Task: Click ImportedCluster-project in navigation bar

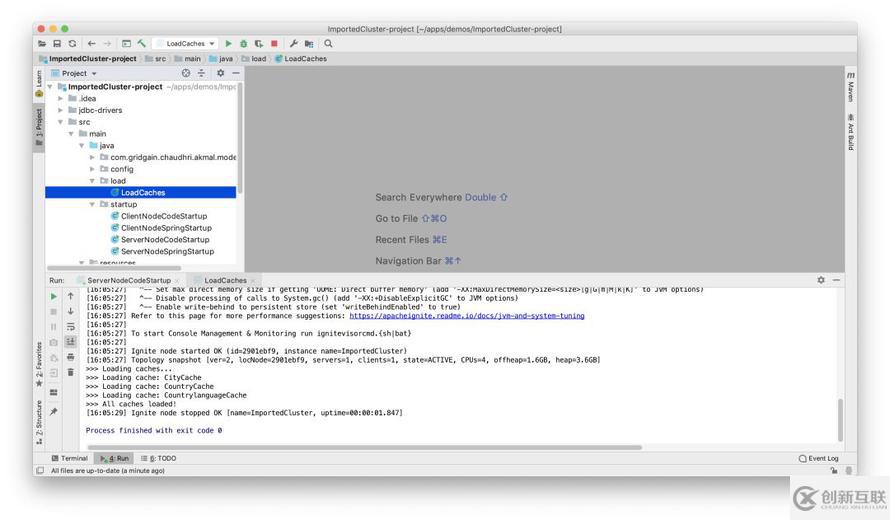Action: [x=88, y=58]
